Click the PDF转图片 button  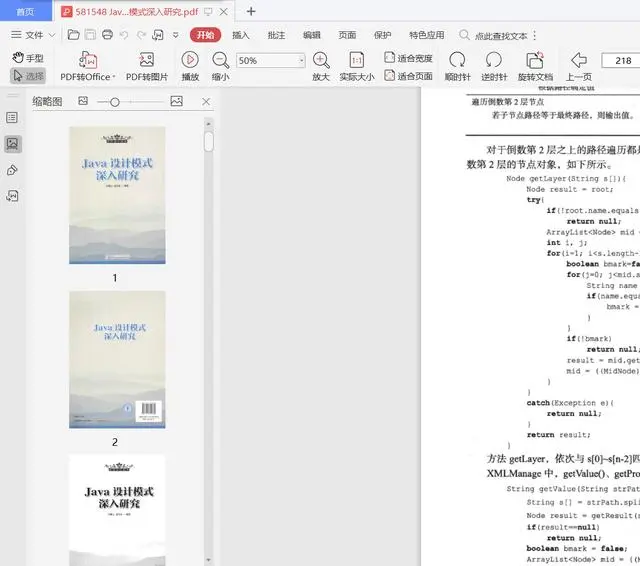(x=147, y=66)
